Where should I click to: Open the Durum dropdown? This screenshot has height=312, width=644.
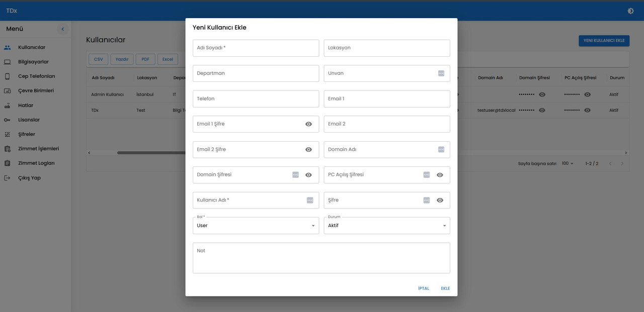pos(386,226)
